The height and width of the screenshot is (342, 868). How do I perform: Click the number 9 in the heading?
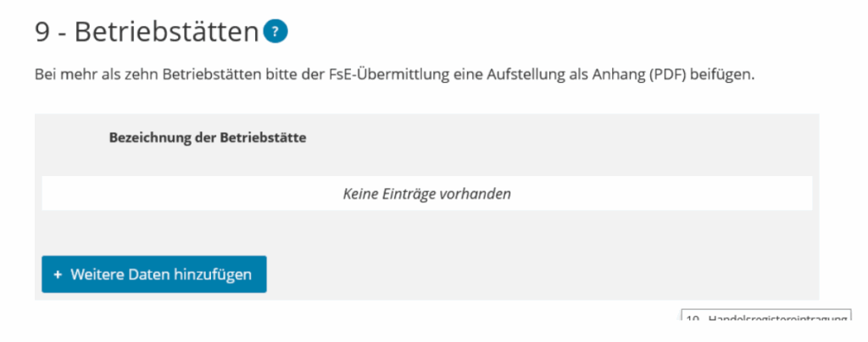coord(43,32)
